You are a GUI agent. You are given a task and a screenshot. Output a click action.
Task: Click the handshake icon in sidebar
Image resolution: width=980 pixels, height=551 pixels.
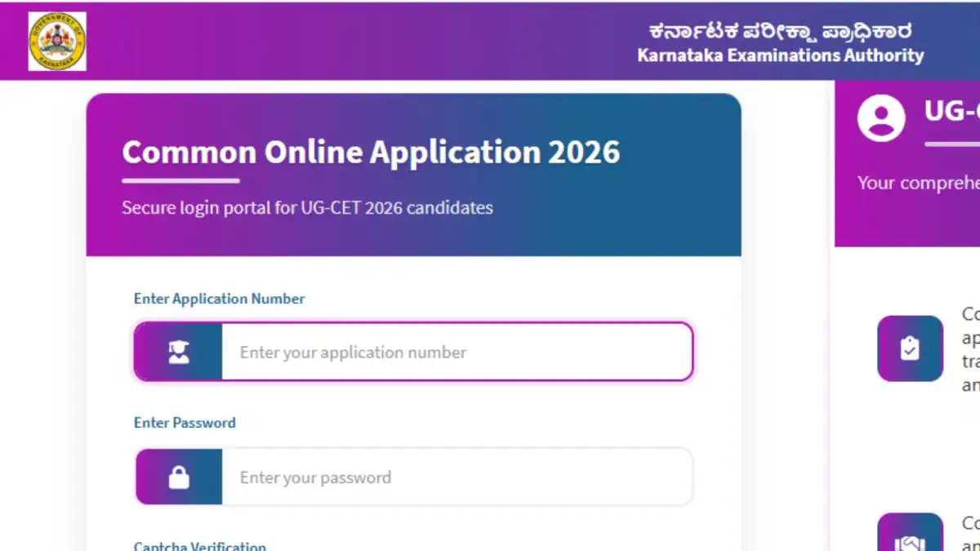(910, 539)
